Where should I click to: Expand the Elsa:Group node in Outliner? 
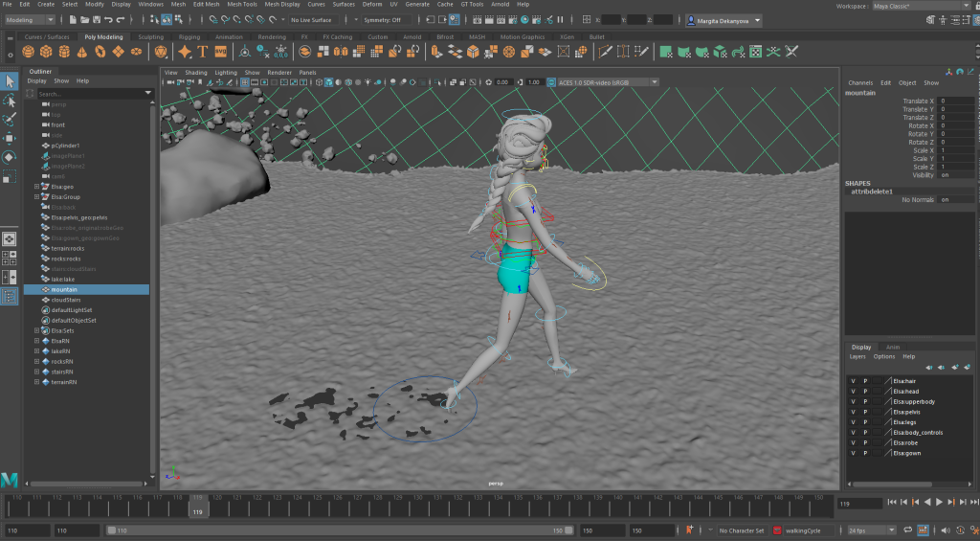coord(36,197)
